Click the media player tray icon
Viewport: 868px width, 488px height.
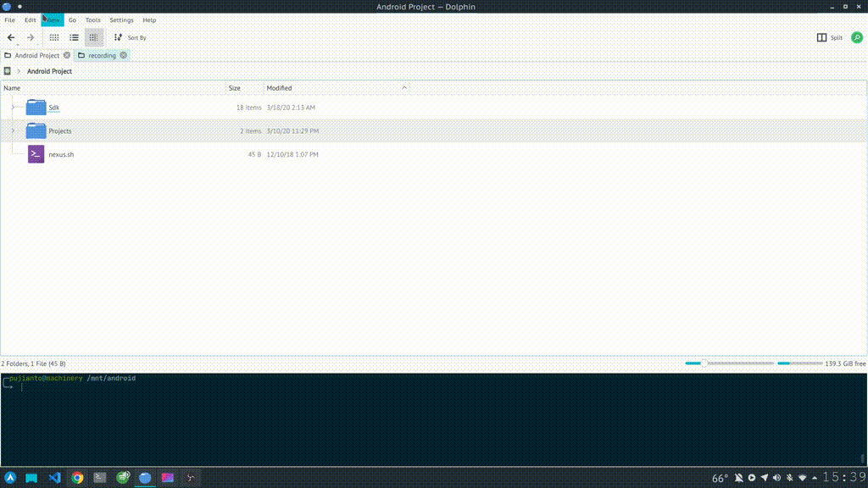pos(752,478)
